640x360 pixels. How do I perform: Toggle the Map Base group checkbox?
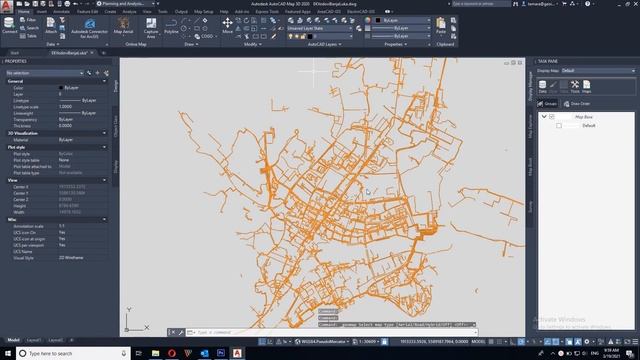click(552, 117)
